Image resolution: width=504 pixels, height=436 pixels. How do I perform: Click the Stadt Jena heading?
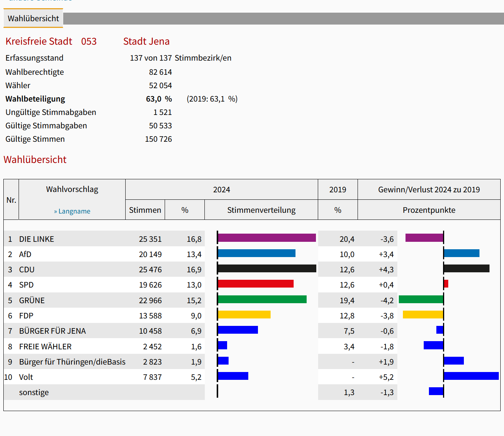coord(146,41)
